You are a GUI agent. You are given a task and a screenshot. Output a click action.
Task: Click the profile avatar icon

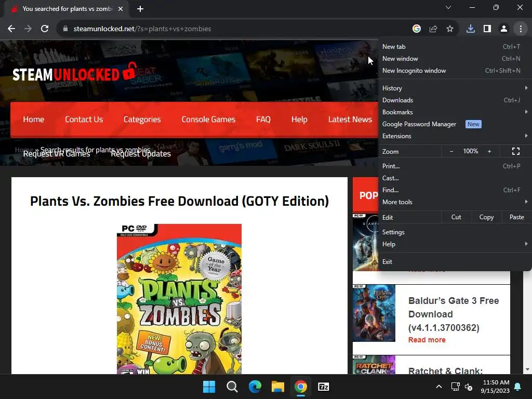pyautogui.click(x=504, y=29)
